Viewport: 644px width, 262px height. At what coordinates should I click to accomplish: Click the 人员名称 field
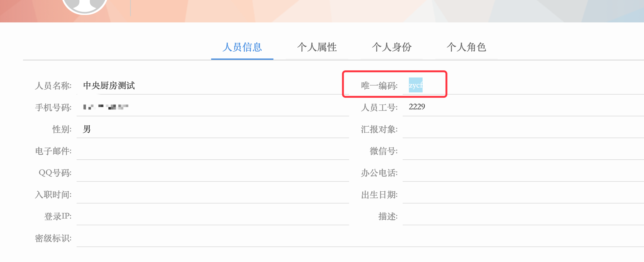[x=212, y=86]
